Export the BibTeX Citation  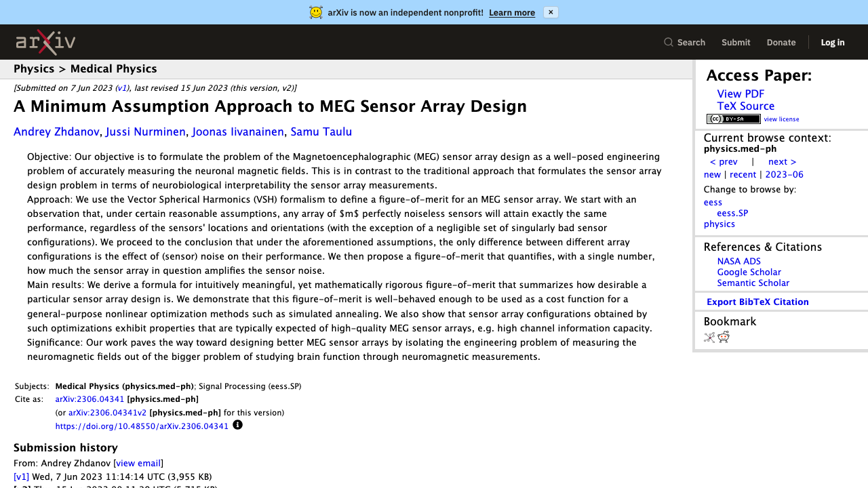(x=757, y=302)
